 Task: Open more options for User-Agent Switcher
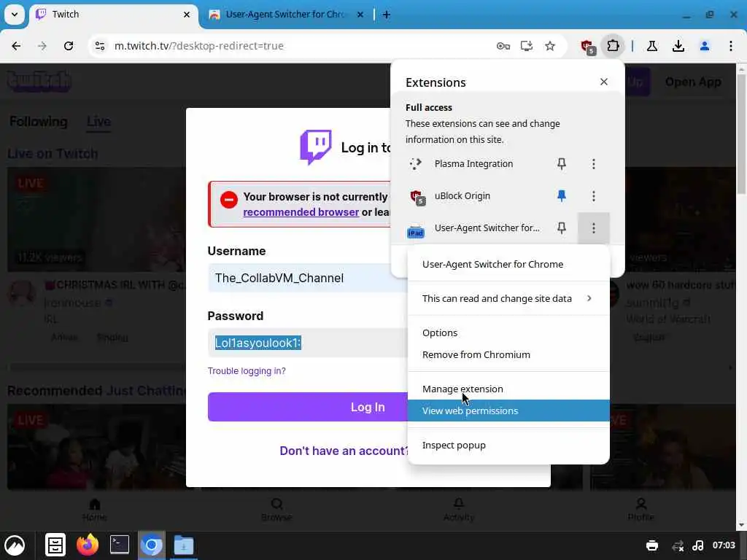[594, 227]
